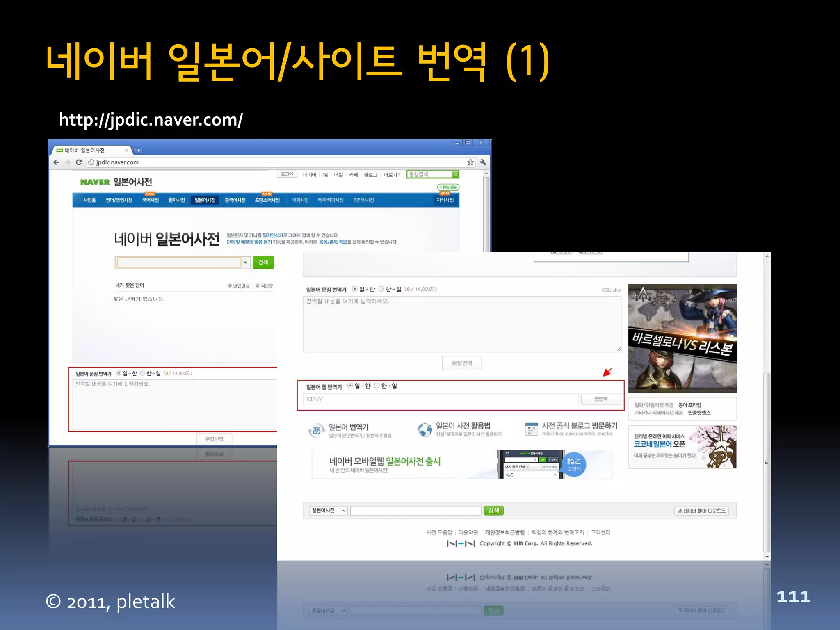Open the 이용약관 footer link
The height and width of the screenshot is (630, 840).
point(468,532)
